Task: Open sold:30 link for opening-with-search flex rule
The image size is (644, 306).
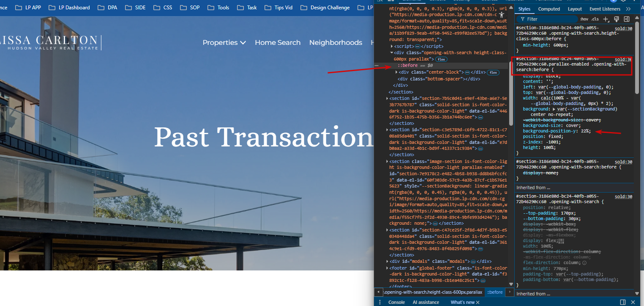Action: coord(623,196)
